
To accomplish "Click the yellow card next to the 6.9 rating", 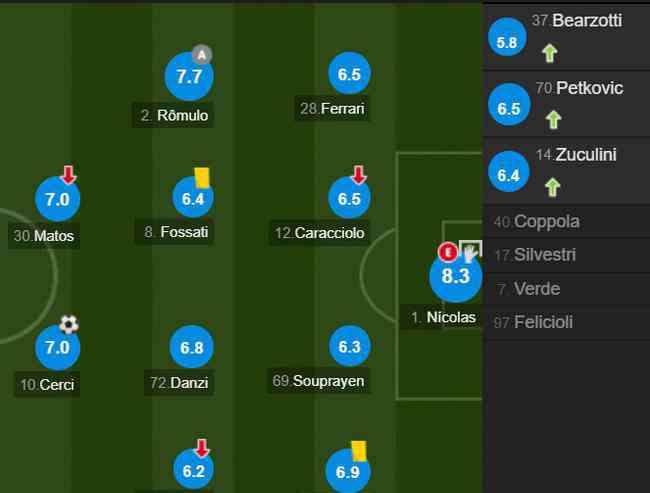I will coord(359,451).
